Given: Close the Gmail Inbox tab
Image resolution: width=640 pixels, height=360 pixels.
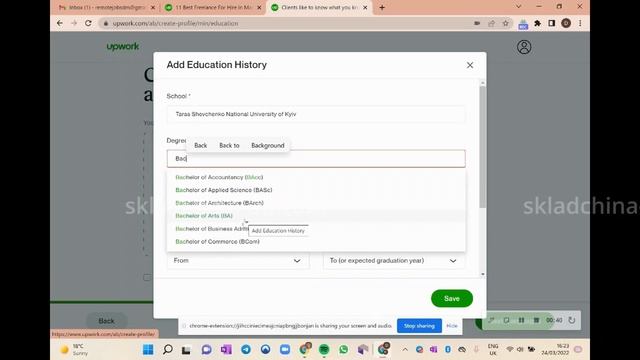Looking at the screenshot, I should [153, 7].
